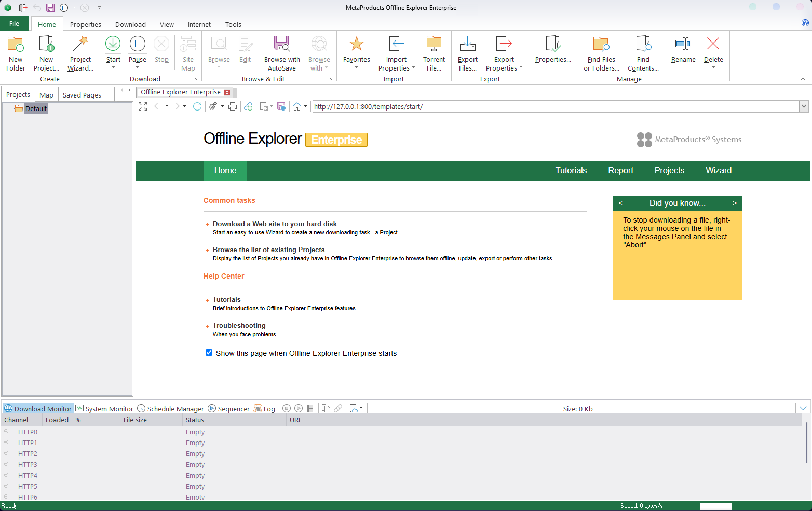Switch to the Properties ribbon tab
This screenshot has height=511, width=812.
(86, 24)
